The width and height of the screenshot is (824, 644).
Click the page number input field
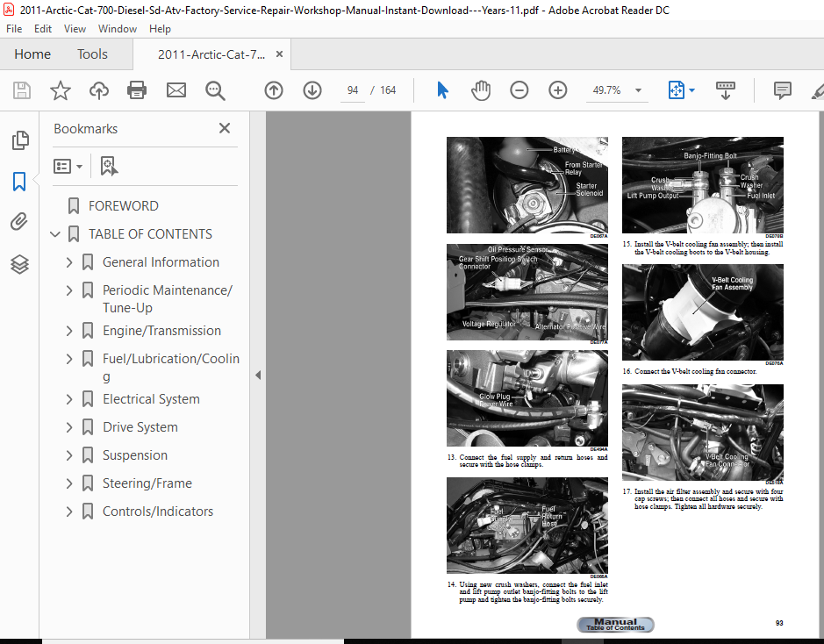point(353,90)
